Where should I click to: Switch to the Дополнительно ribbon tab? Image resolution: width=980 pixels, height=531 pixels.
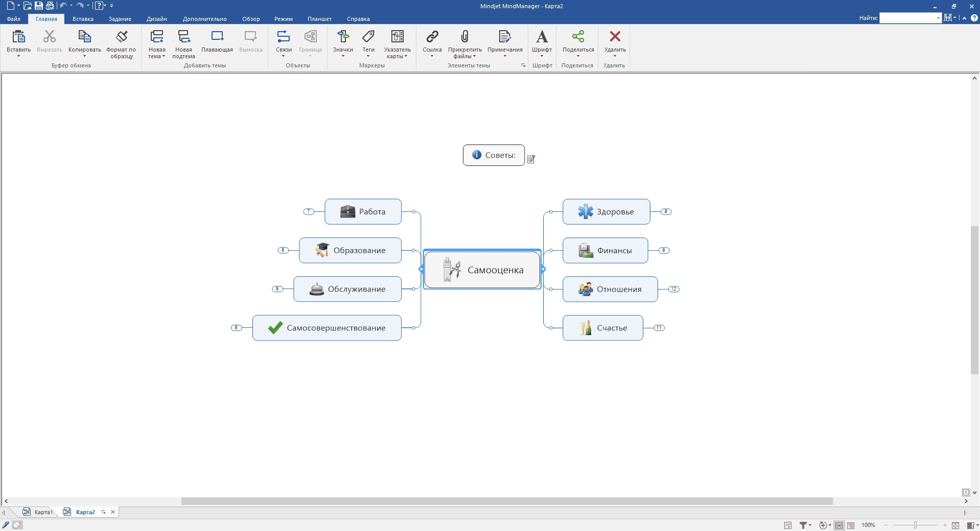(204, 19)
